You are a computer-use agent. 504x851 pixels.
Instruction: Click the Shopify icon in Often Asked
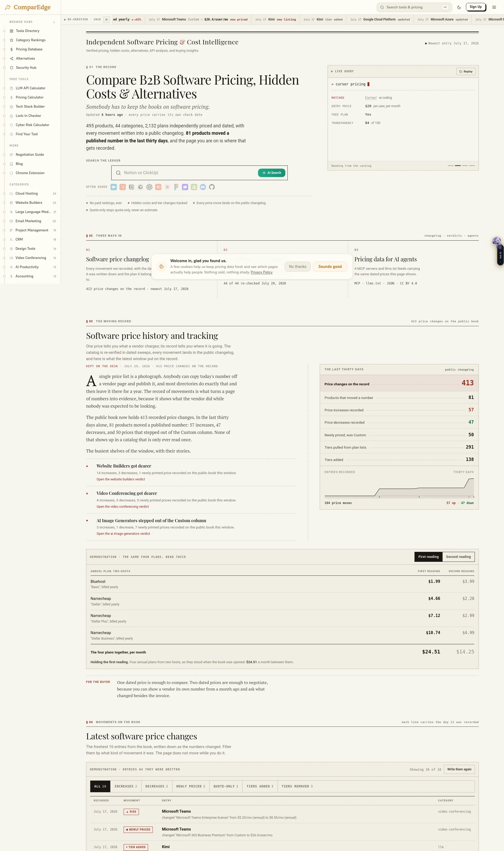pyautogui.click(x=194, y=187)
